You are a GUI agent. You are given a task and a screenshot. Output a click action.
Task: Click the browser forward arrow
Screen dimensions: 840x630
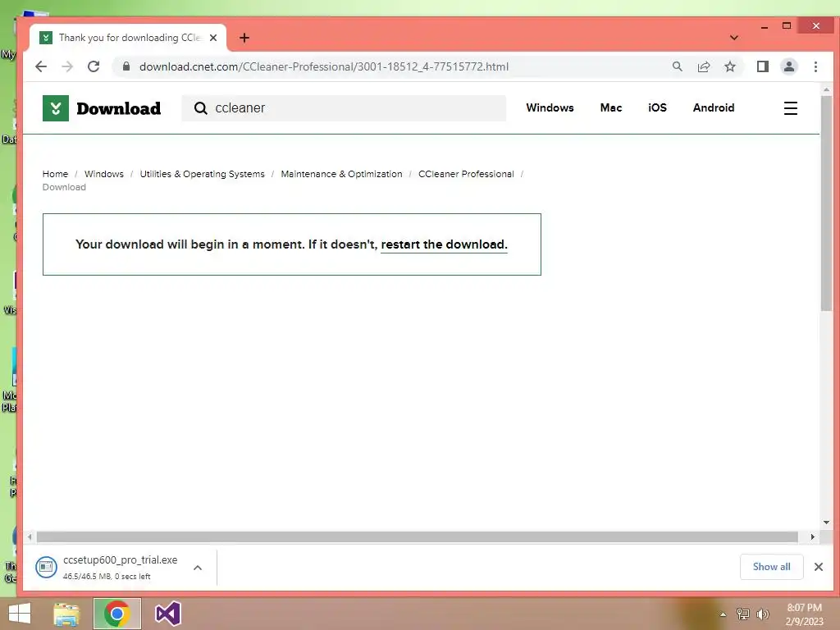coord(67,66)
